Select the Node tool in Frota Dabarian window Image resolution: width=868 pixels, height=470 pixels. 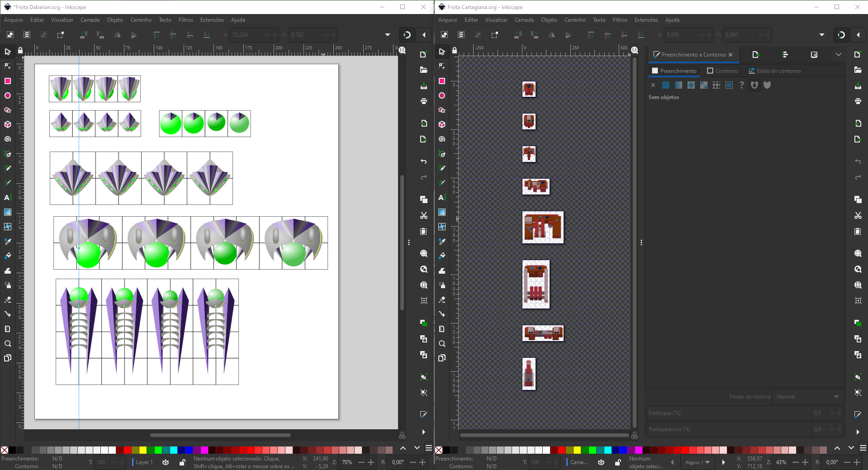(7, 66)
